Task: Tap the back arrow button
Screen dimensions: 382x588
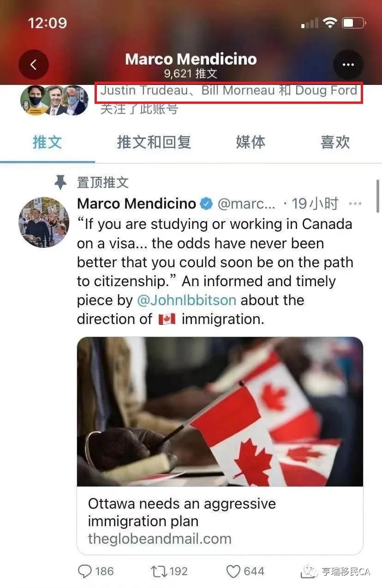Action: pos(33,65)
